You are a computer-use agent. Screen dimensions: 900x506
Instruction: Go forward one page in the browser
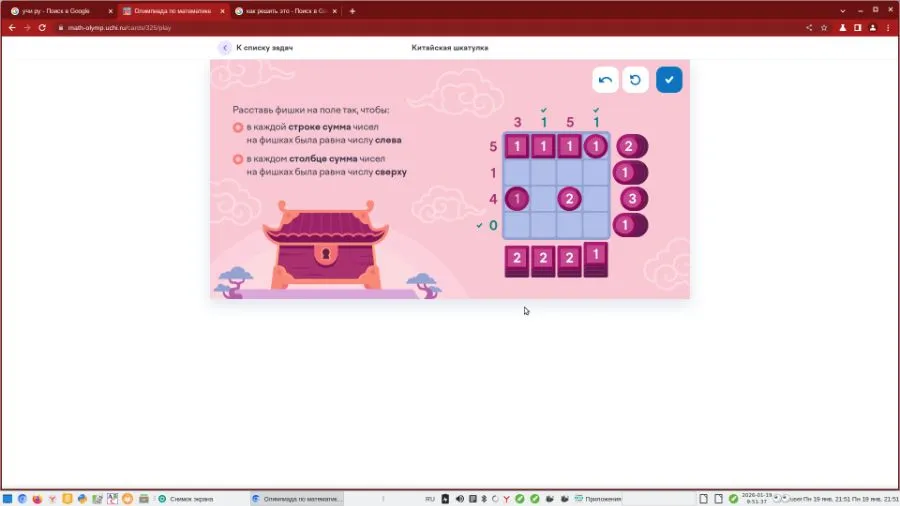point(27,28)
